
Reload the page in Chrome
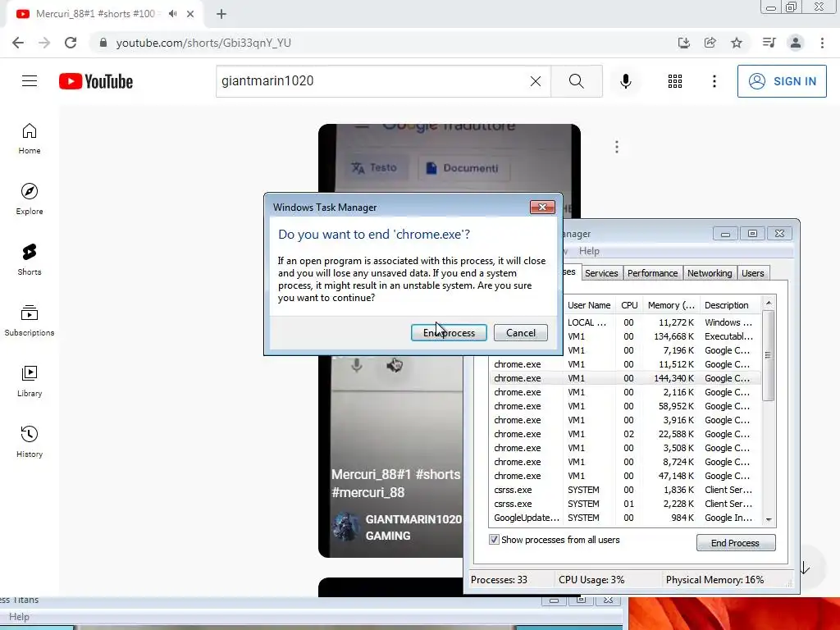pos(71,43)
